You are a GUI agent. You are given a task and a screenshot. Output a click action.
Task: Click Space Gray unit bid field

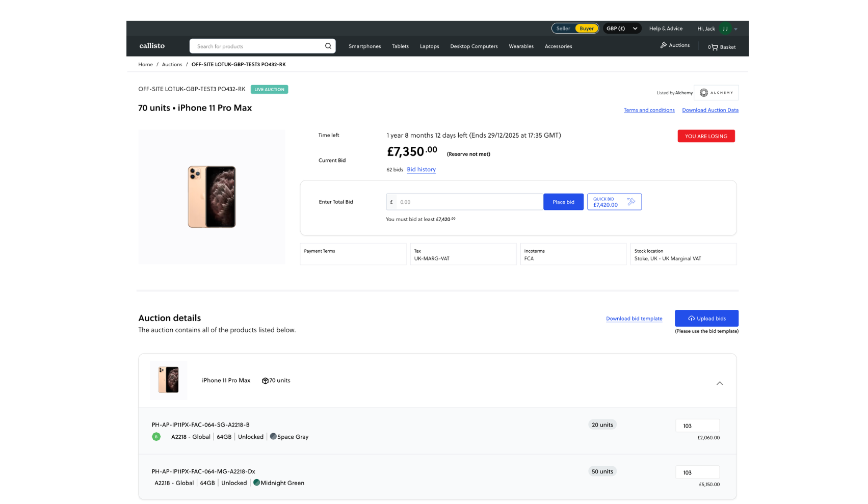point(697,426)
